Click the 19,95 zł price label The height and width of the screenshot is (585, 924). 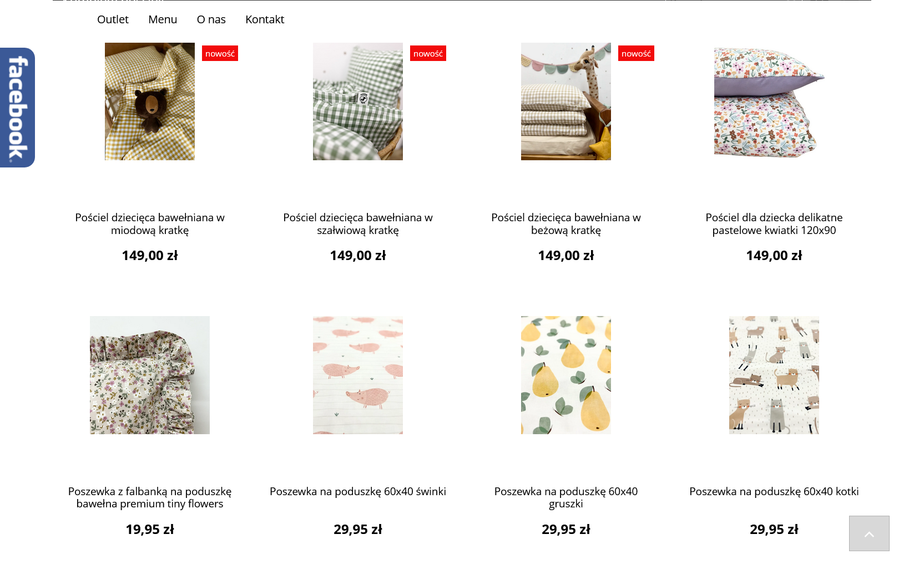click(x=149, y=529)
